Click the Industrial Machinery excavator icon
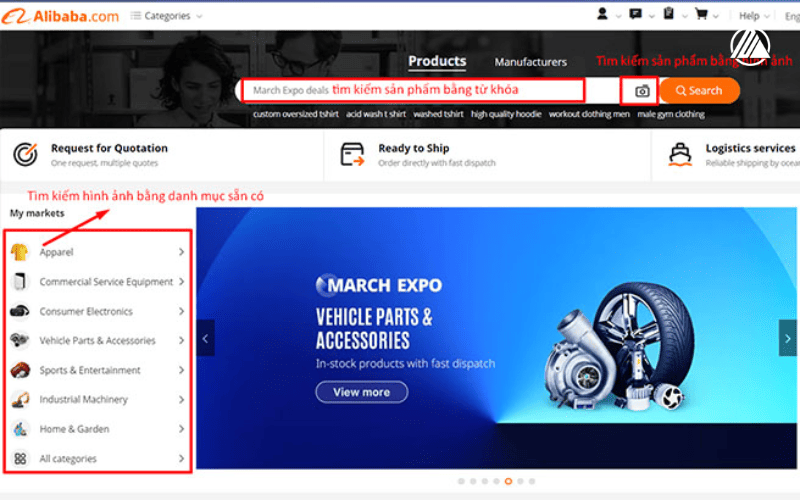Image resolution: width=800 pixels, height=500 pixels. tap(20, 399)
